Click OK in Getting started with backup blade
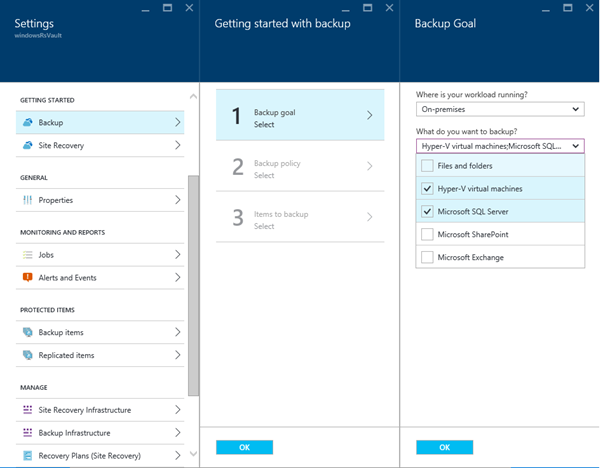Screen dimensions: 610x468 pyautogui.click(x=244, y=447)
